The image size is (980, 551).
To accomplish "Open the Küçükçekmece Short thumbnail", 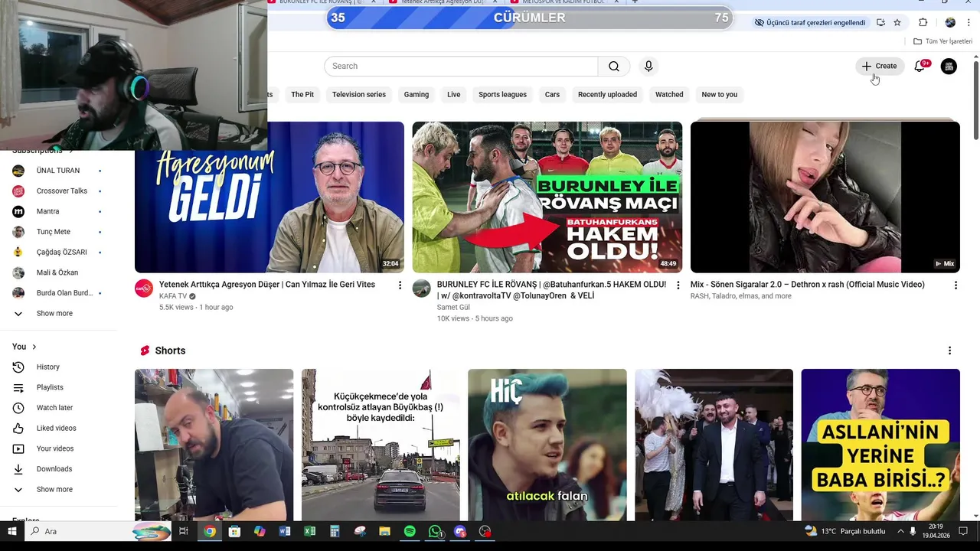I will pos(381,445).
